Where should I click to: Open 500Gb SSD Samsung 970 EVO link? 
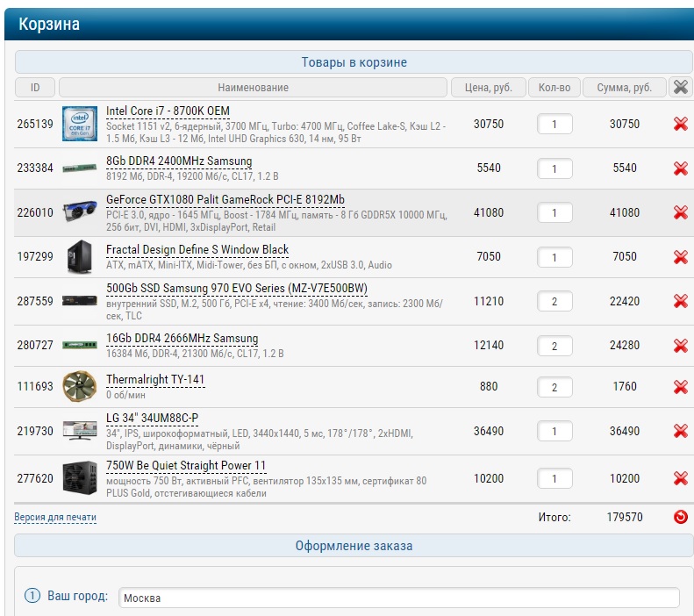point(237,288)
